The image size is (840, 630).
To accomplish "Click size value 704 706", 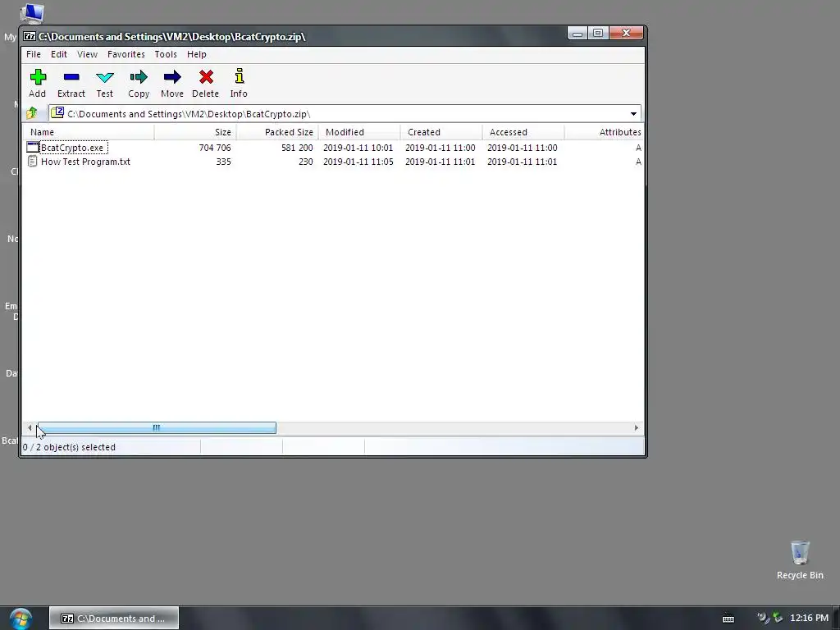I will tap(215, 148).
